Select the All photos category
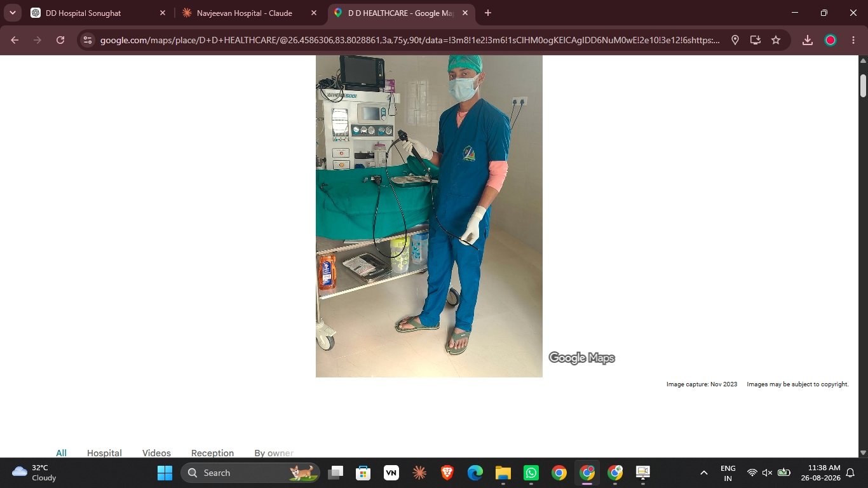This screenshot has height=488, width=868. click(x=61, y=453)
